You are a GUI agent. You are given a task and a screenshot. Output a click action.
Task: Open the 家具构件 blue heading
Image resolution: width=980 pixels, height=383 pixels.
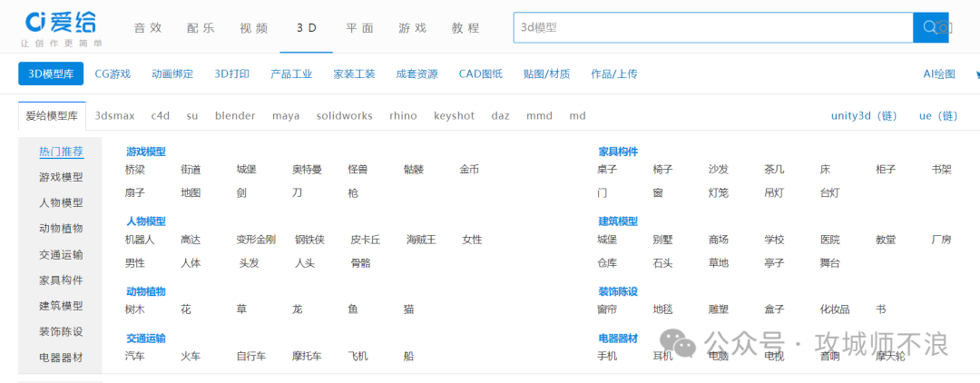[x=618, y=152]
